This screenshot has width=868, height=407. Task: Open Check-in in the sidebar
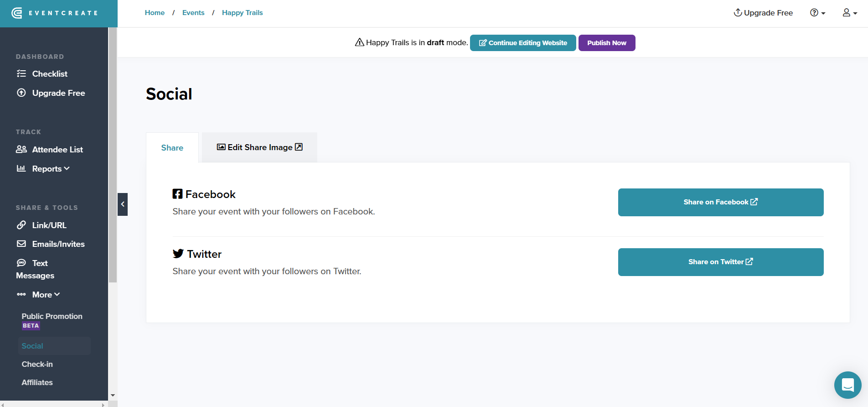click(37, 364)
